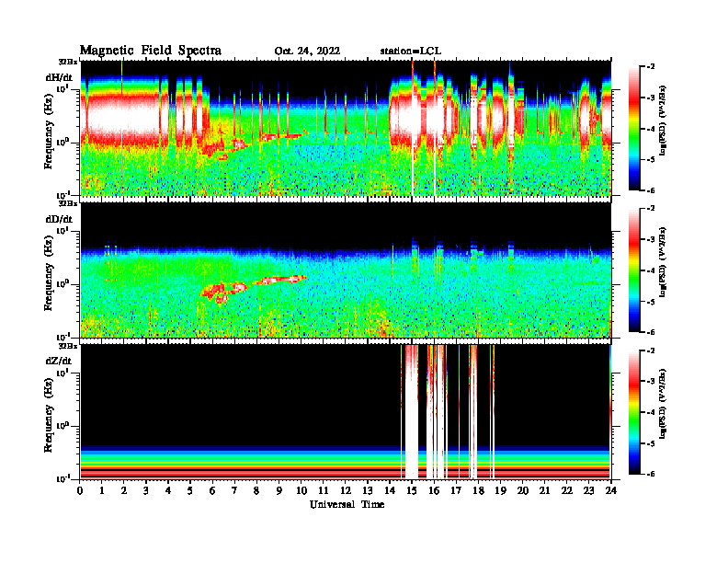Click the -3 value on dZ/dt color scale
This screenshot has height=563, width=728.
click(x=652, y=381)
